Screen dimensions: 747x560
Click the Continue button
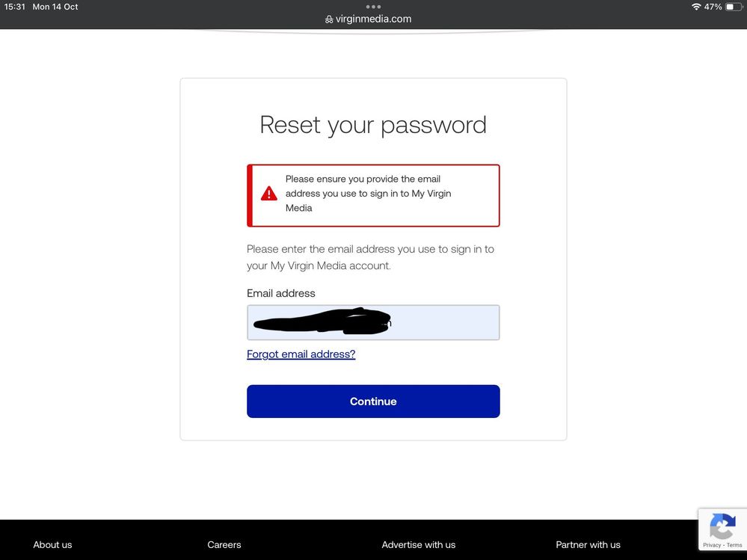(x=373, y=401)
